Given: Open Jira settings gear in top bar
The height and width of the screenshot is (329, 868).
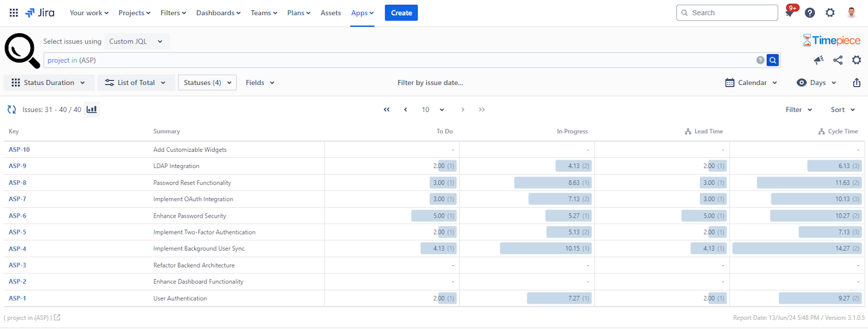Looking at the screenshot, I should [x=830, y=13].
